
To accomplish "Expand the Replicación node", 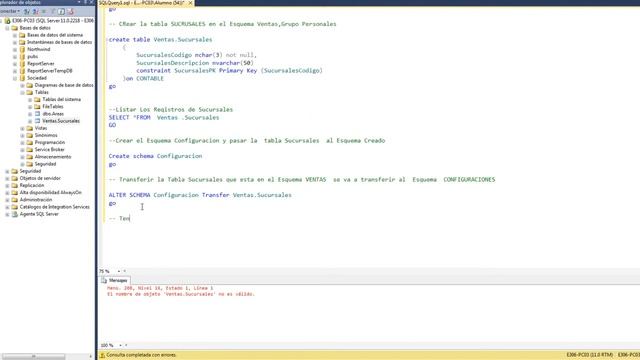I will pos(7,185).
